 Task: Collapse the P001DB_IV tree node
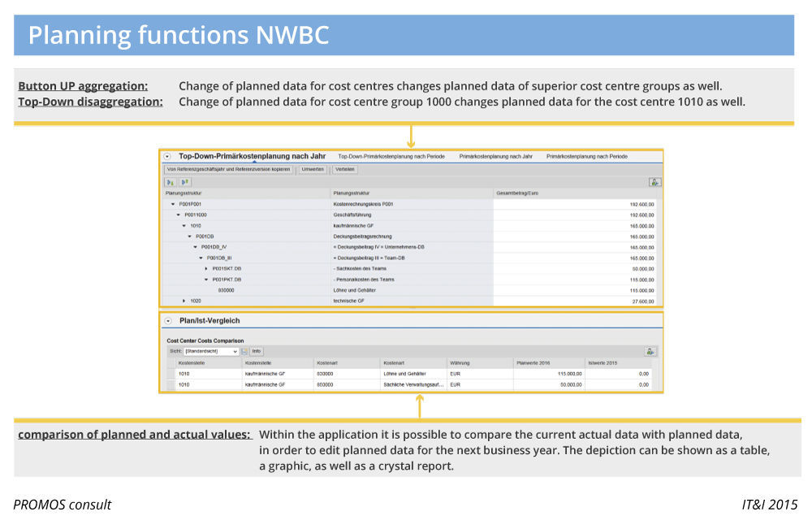[195, 247]
